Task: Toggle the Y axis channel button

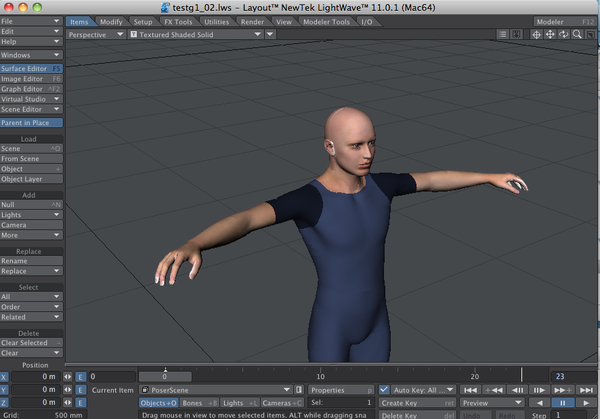Action: pyautogui.click(x=4, y=390)
